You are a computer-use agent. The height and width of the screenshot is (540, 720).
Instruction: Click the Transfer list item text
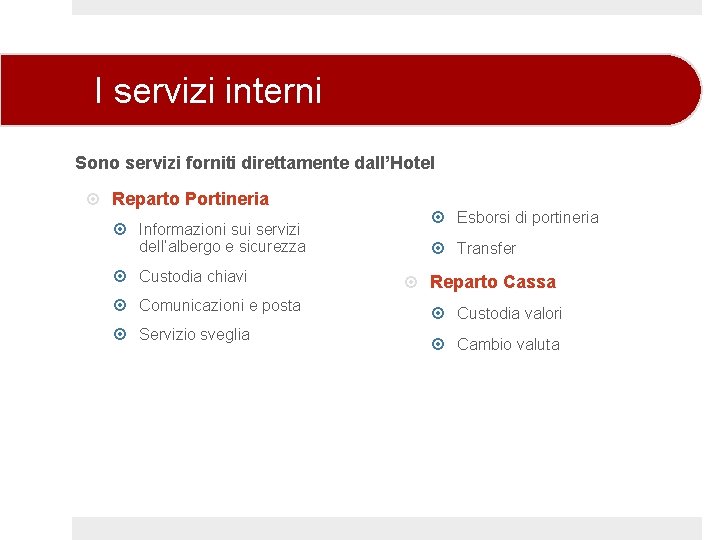coord(486,248)
